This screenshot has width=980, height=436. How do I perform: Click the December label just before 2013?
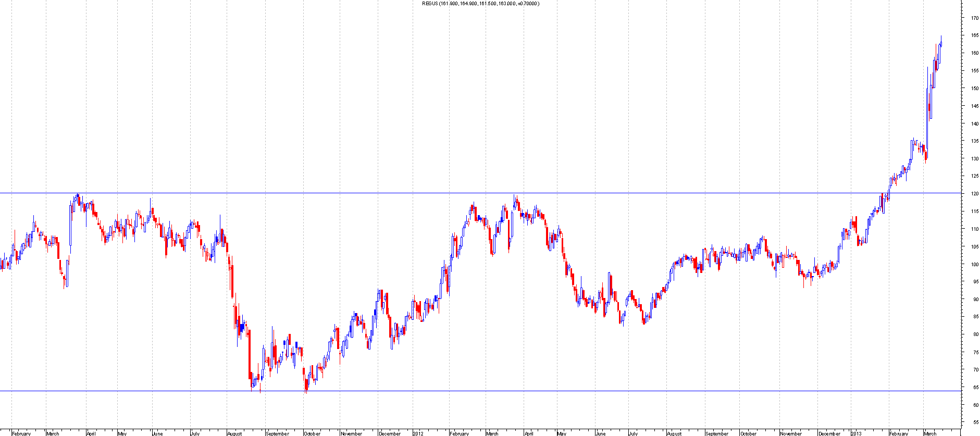(829, 433)
